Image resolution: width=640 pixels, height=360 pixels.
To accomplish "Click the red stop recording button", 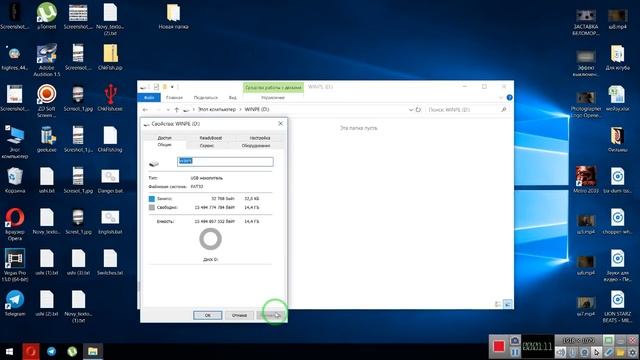I will [499, 347].
